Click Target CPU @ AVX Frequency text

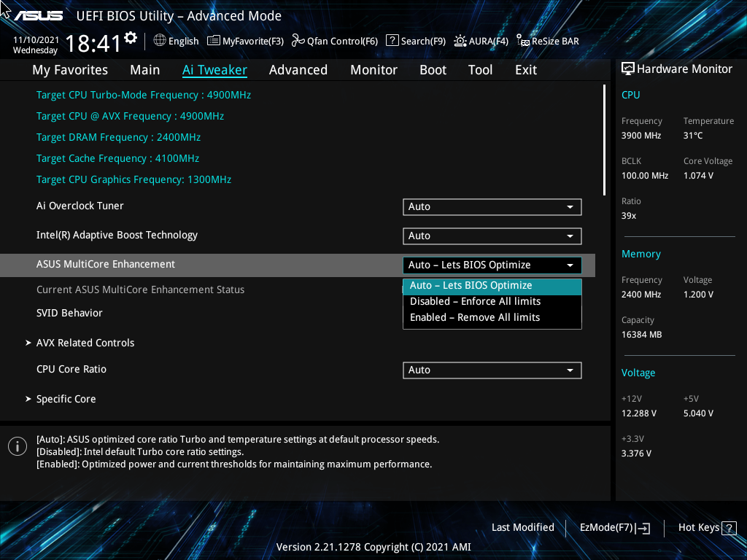pos(130,116)
